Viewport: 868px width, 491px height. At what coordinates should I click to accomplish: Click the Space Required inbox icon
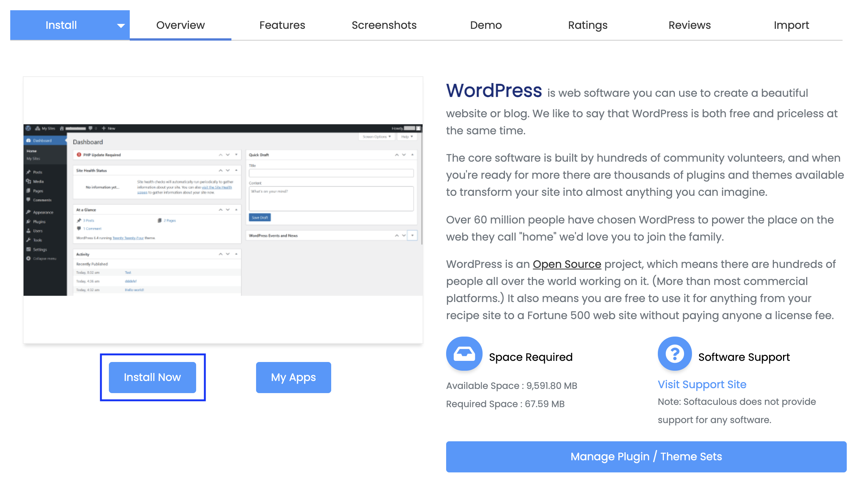[x=464, y=354]
